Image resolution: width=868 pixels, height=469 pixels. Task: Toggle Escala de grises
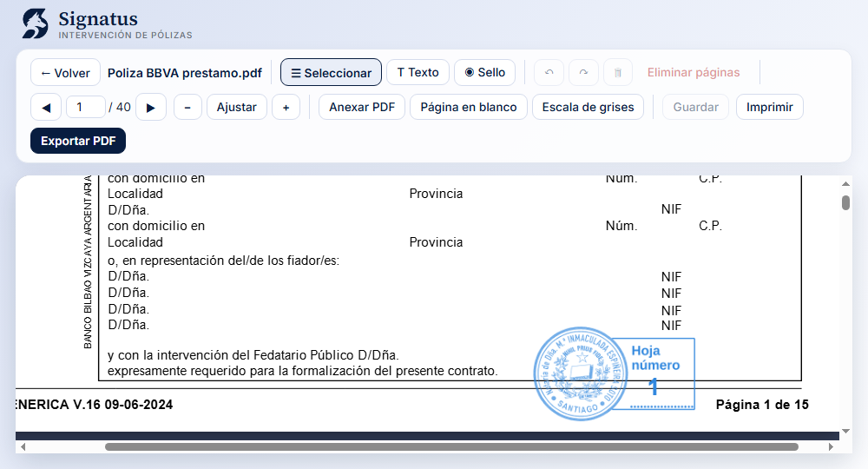pos(588,108)
